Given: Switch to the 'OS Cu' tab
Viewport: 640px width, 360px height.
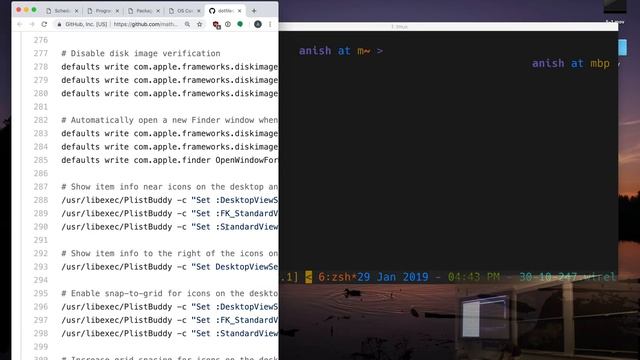Looking at the screenshot, I should click(184, 11).
